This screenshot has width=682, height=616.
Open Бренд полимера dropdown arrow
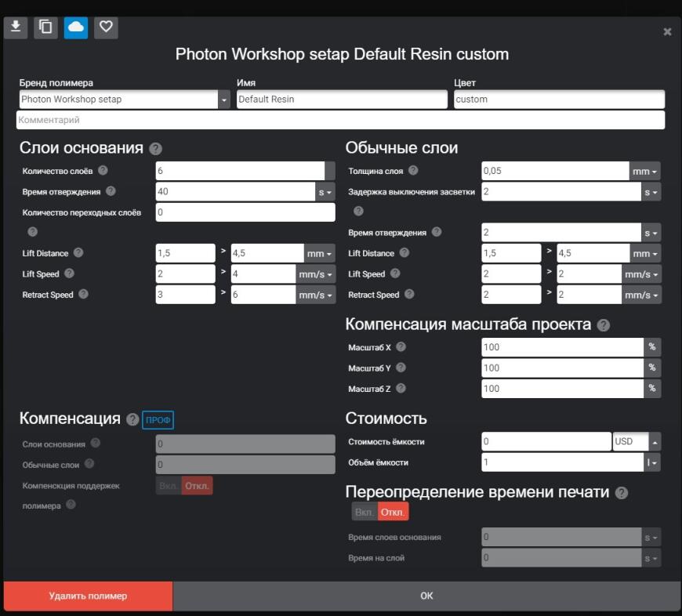[224, 100]
